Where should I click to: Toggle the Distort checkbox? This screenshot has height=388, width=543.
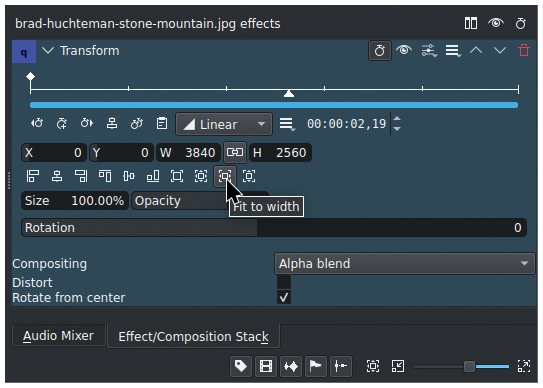[x=284, y=282]
